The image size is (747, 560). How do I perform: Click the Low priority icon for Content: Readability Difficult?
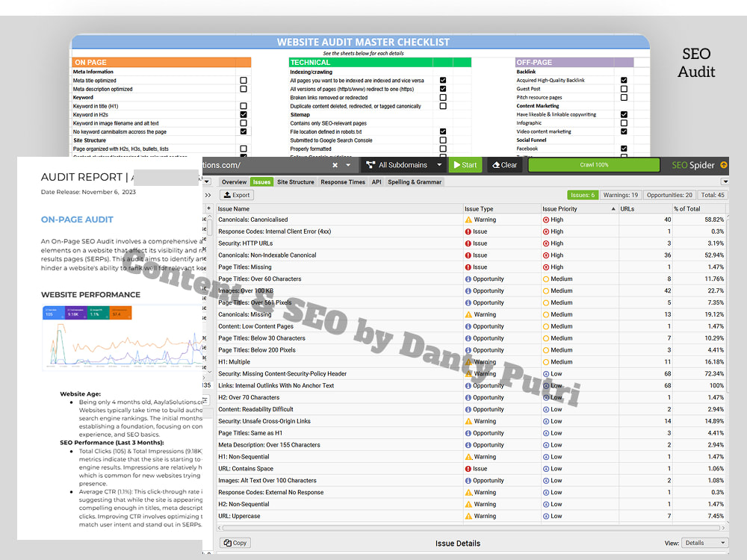click(546, 409)
